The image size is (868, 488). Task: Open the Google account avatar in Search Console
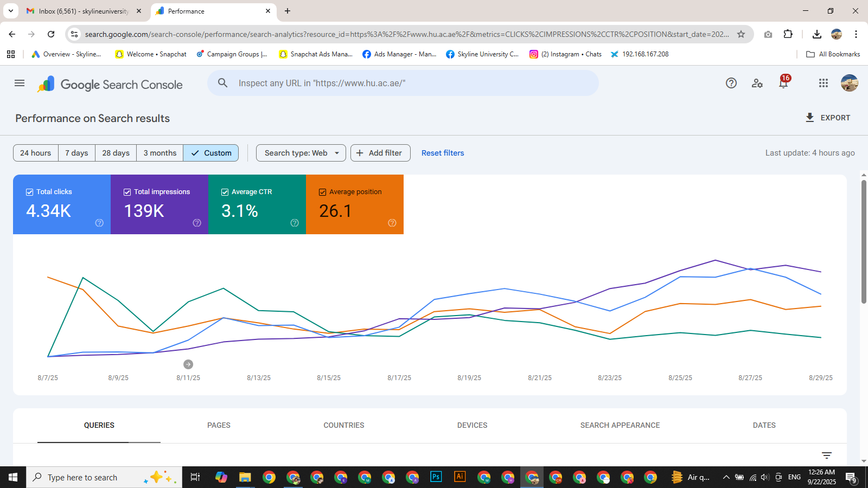[850, 83]
